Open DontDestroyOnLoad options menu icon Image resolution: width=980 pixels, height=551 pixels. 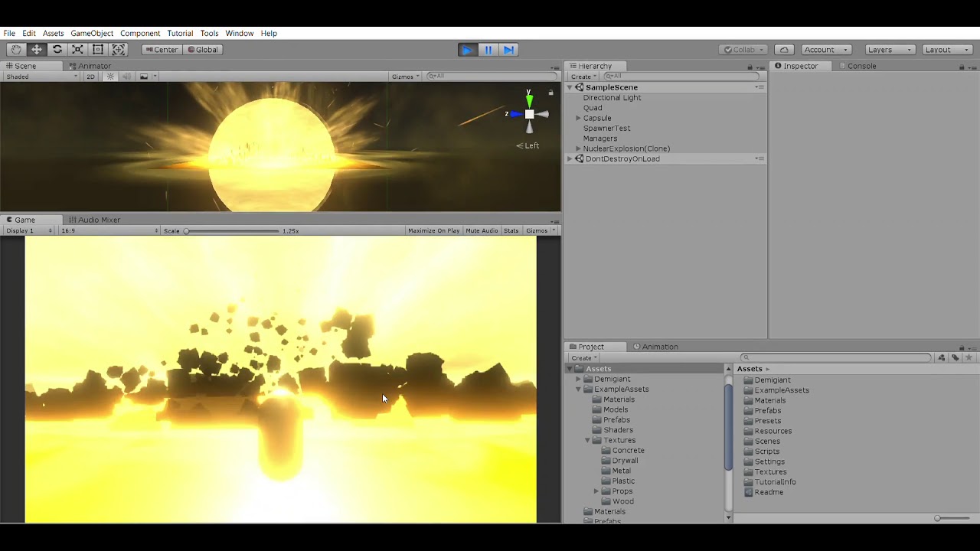tap(759, 158)
